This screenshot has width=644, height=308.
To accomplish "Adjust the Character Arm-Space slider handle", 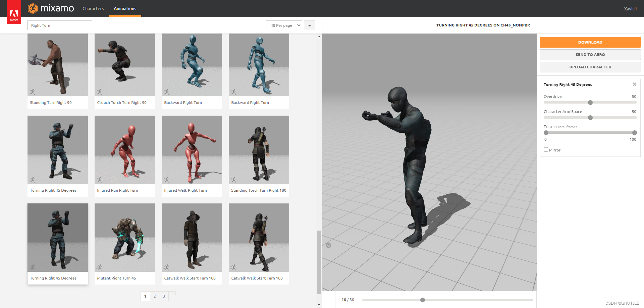I will 590,118.
